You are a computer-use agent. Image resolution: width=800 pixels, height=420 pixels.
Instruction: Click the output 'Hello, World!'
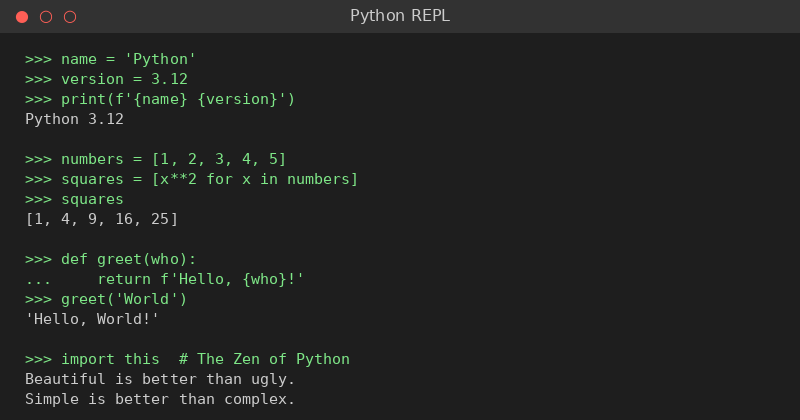pyautogui.click(x=92, y=319)
